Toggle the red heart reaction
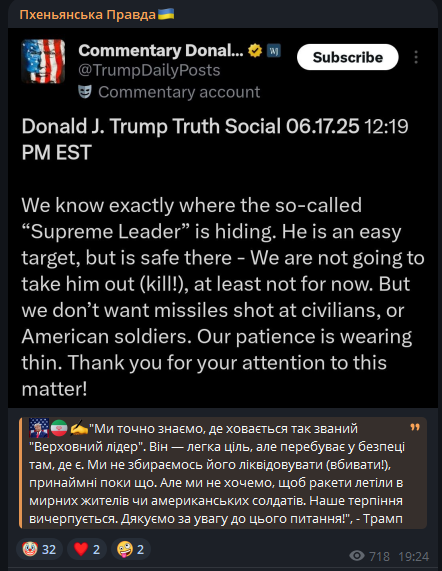This screenshot has height=571, width=442. coord(87,549)
